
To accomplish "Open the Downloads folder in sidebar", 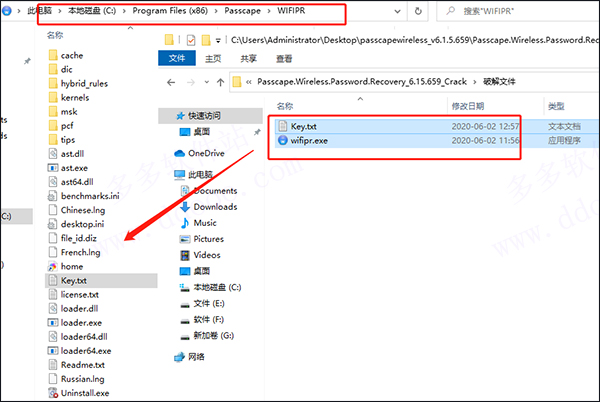I will pyautogui.click(x=215, y=207).
